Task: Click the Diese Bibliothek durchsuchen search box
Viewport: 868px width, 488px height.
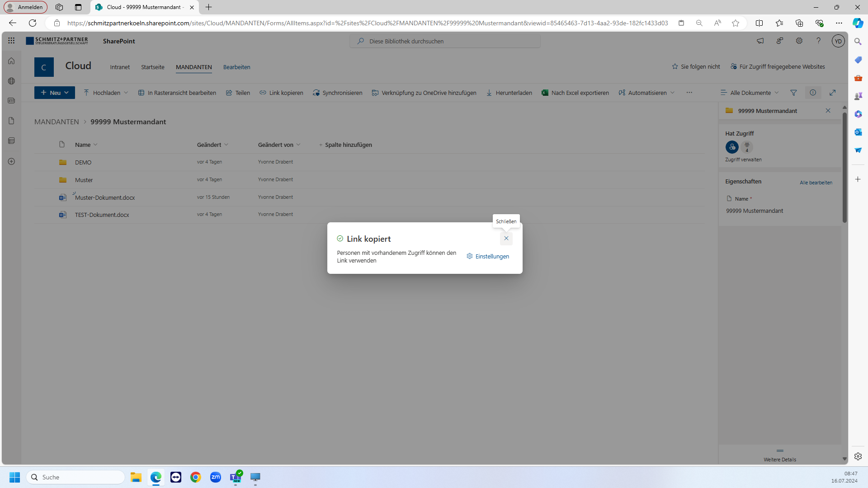Action: pos(445,41)
